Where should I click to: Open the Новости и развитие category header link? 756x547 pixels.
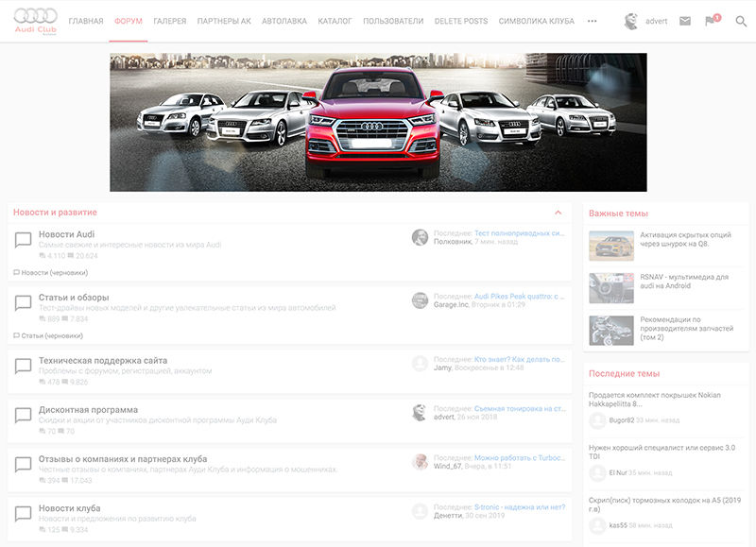point(55,212)
